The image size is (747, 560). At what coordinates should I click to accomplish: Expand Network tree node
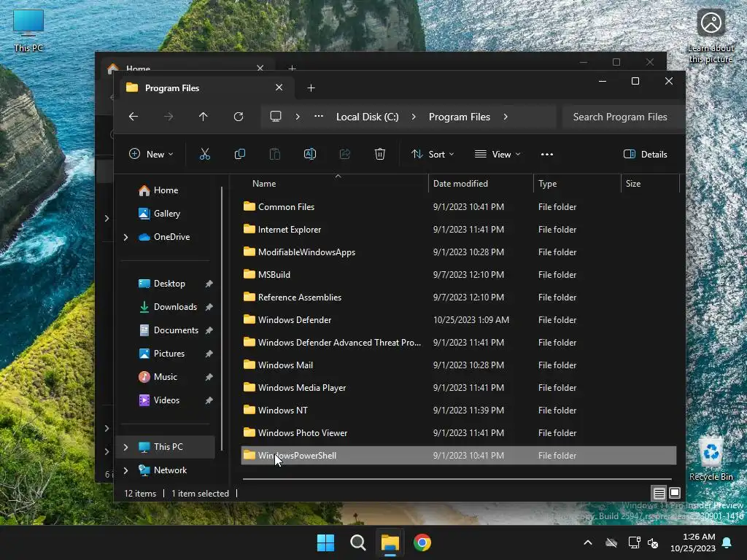click(125, 470)
